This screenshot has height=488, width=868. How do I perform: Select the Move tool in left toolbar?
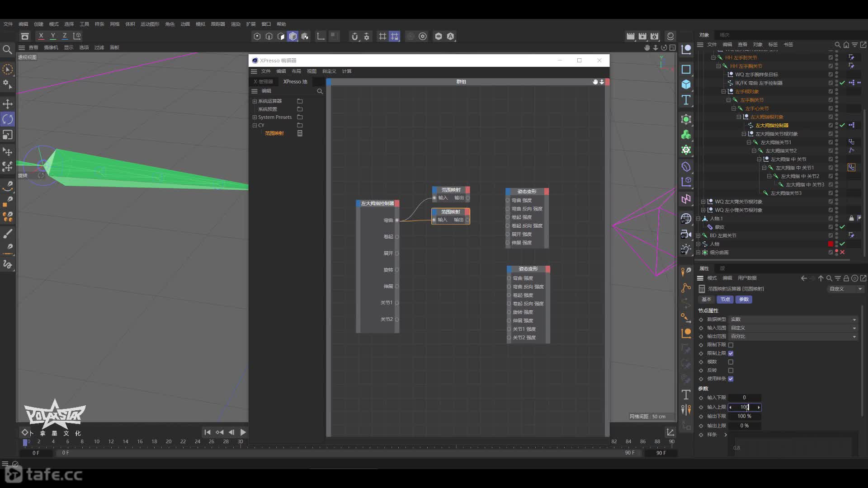(x=8, y=104)
